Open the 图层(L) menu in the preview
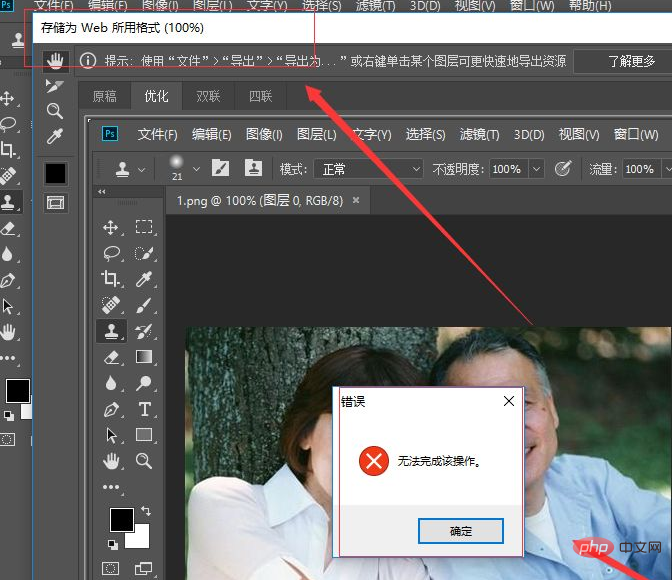672x580 pixels. pos(316,135)
